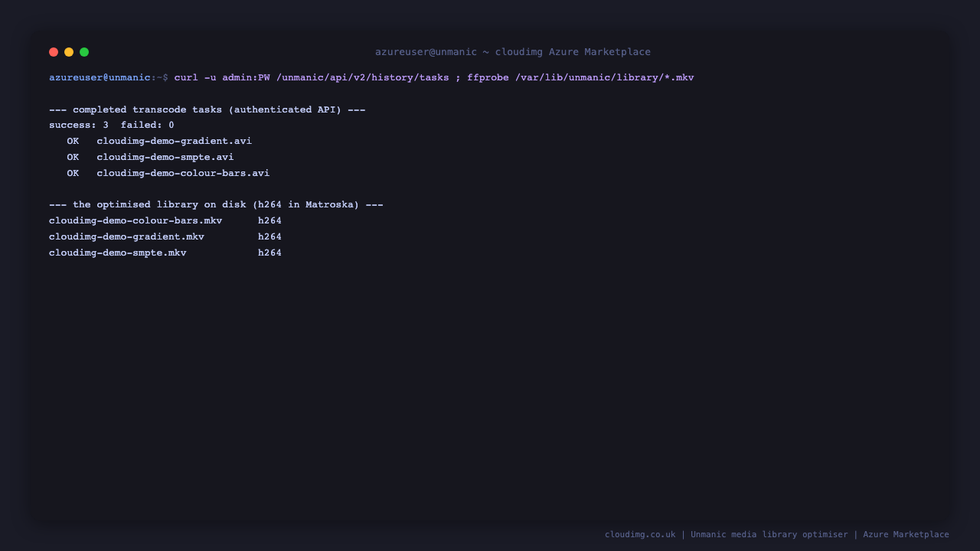Click 'cloudimg-demo-smpte.mkv' file name
The height and width of the screenshot is (551, 980).
pyautogui.click(x=118, y=253)
